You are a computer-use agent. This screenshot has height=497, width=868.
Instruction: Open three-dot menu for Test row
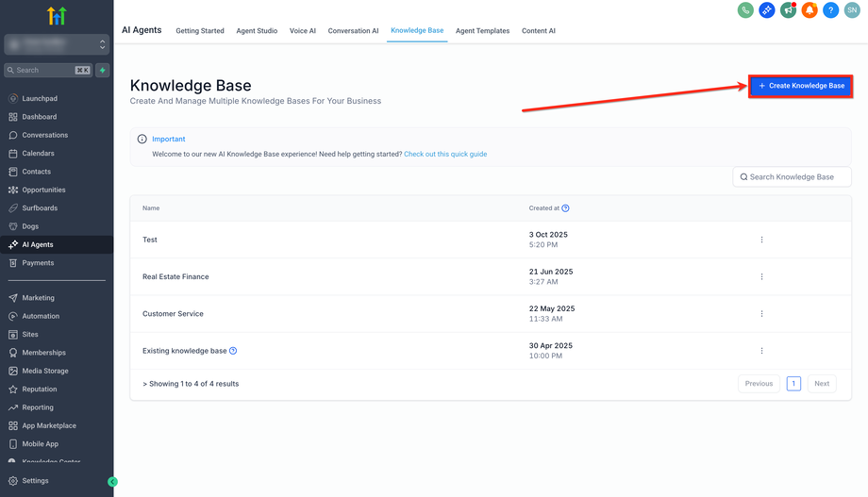point(761,240)
